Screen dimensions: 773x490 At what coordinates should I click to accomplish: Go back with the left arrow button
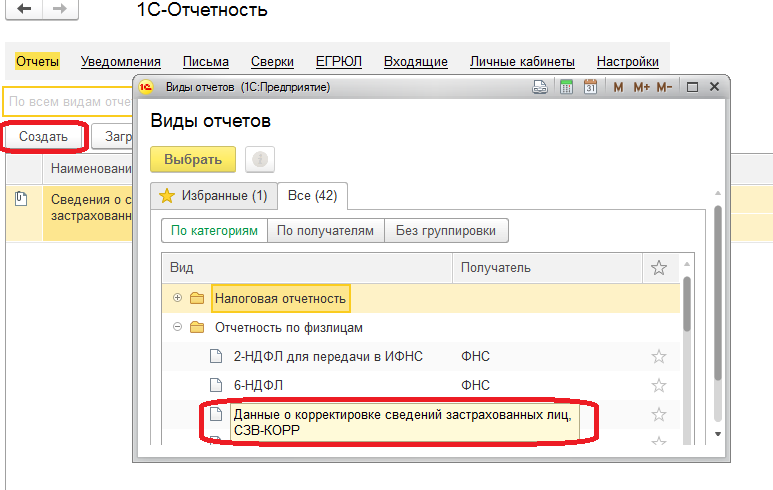(x=24, y=9)
